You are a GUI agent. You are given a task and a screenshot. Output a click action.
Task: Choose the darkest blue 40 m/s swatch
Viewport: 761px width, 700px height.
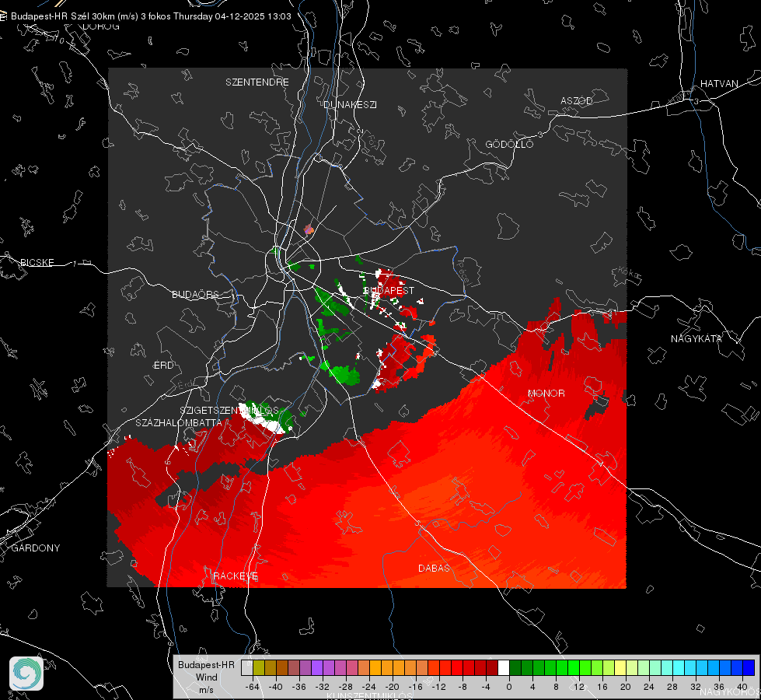coord(749,668)
